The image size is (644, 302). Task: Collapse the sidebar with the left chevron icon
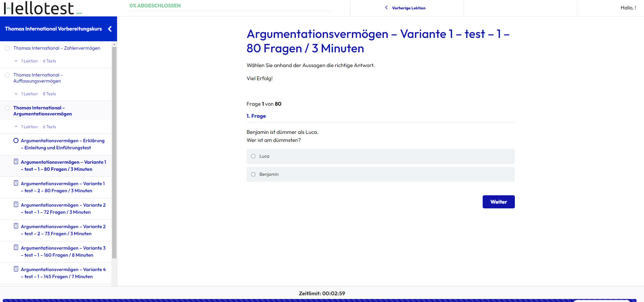(110, 29)
